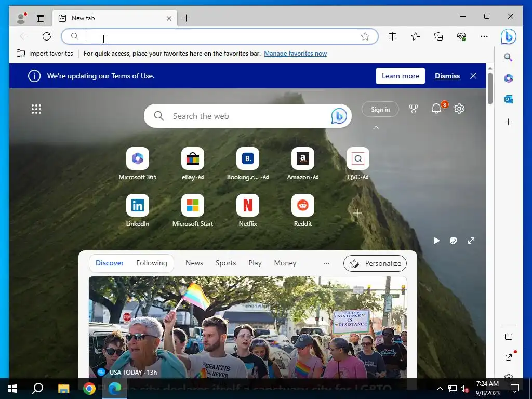Open eBay quick link

(x=192, y=164)
